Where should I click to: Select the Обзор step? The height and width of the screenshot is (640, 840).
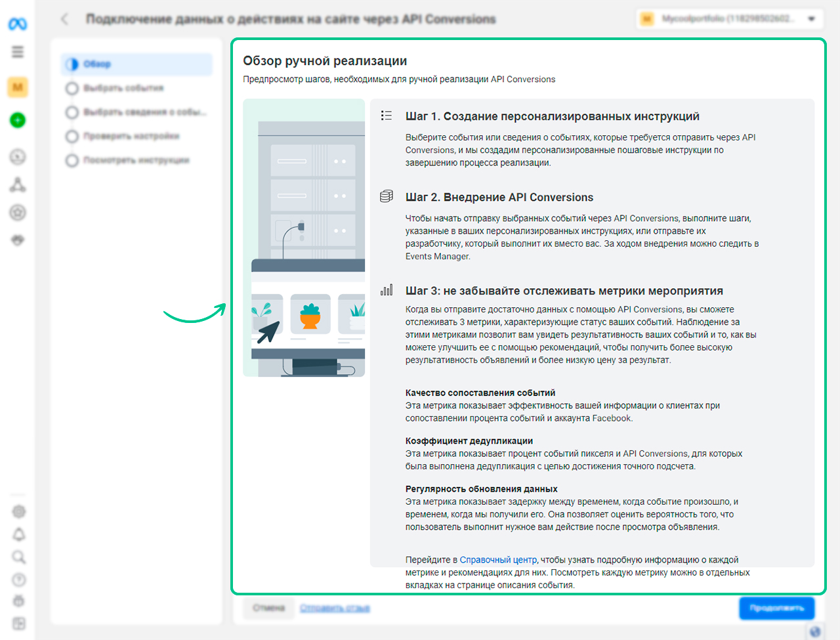(136, 64)
